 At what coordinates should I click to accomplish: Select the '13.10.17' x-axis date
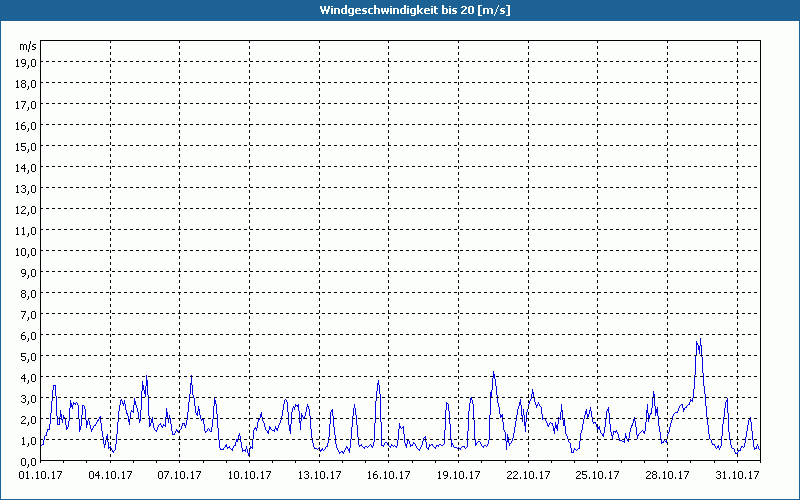tap(319, 476)
